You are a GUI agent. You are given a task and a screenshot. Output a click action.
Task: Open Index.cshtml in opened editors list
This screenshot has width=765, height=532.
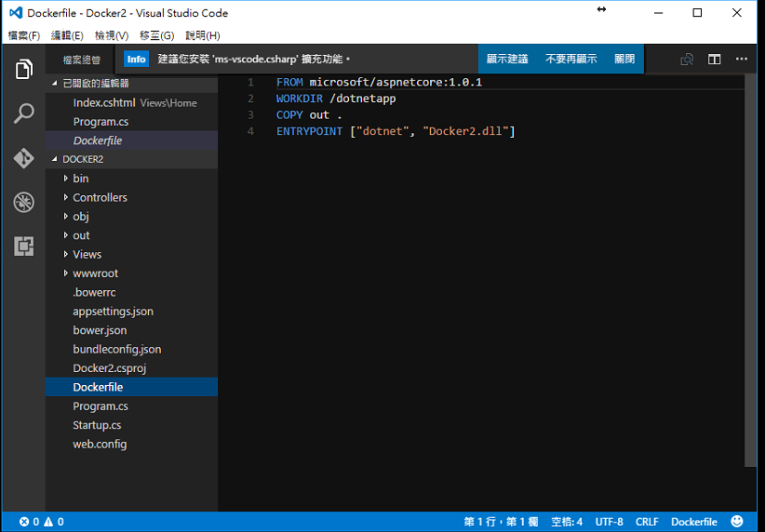point(132,103)
